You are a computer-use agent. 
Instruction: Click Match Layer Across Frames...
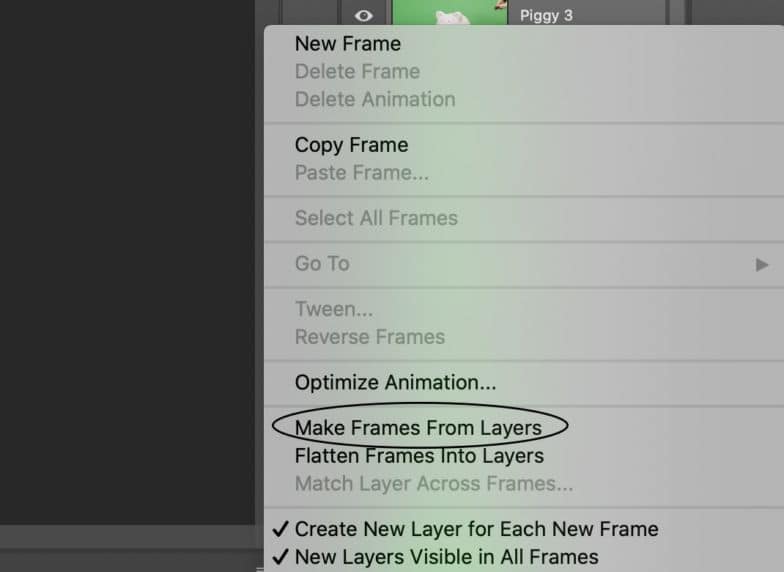[x=434, y=484]
